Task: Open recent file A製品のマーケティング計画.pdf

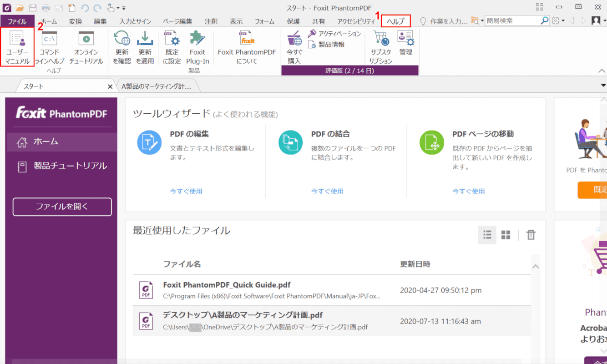Action: (x=332, y=321)
